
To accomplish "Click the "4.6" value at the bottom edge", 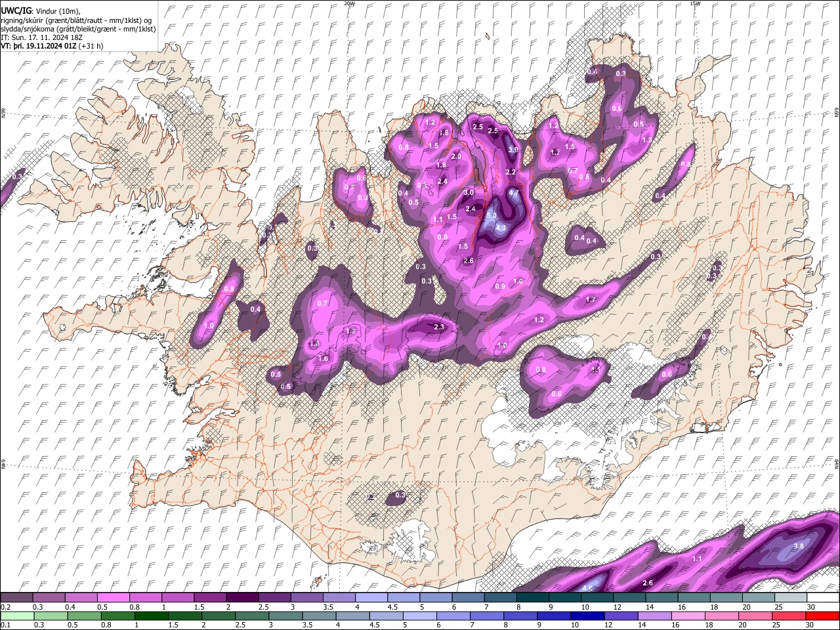I will pyautogui.click(x=587, y=588).
